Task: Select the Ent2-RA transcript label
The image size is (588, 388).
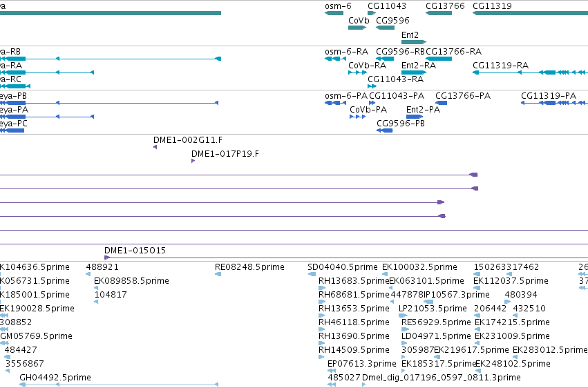Action: (x=419, y=66)
